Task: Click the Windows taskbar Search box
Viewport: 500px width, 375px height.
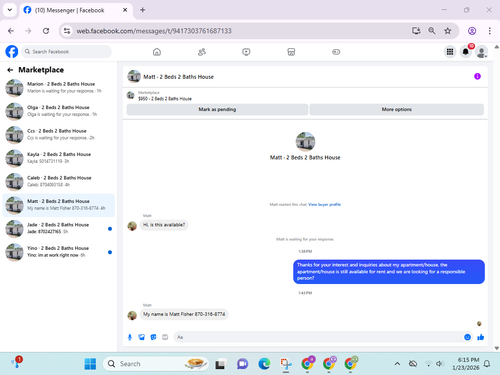Action: coord(156,364)
